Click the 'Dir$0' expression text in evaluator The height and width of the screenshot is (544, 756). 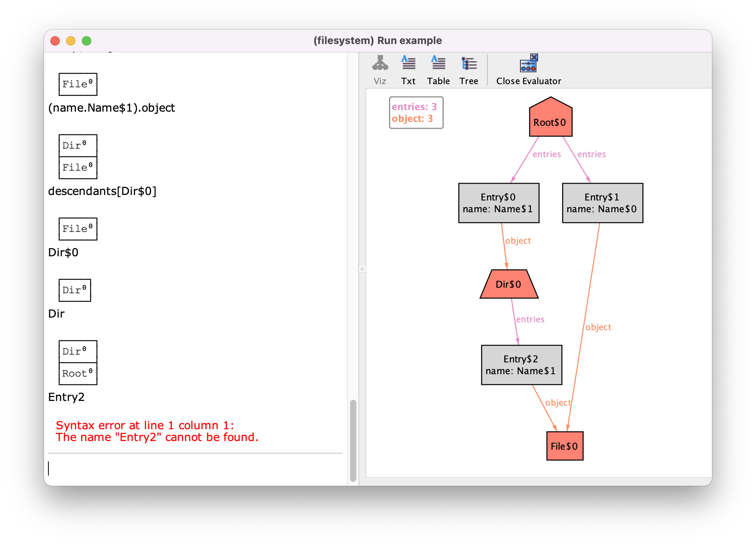pos(63,252)
